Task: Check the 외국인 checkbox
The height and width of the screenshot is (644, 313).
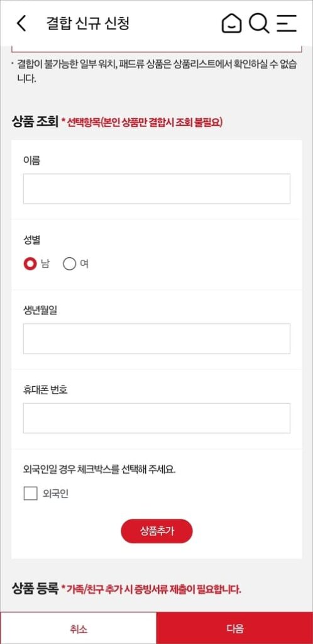Action: (30, 493)
